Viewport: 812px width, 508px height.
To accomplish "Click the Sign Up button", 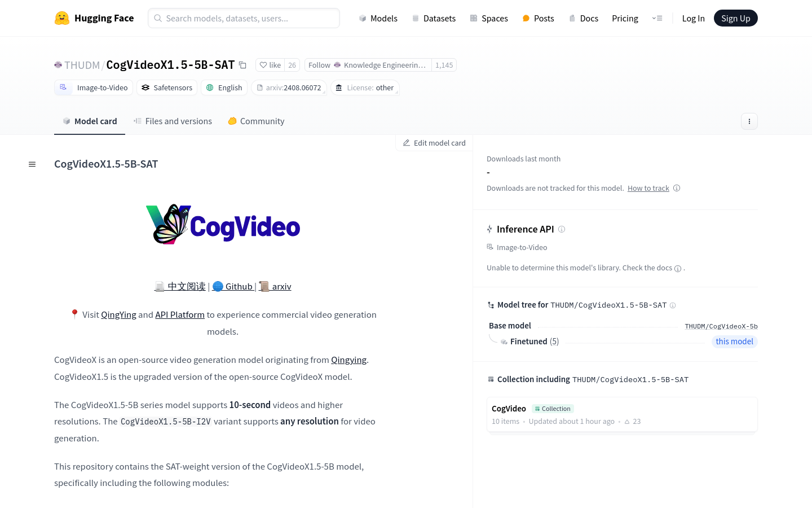I will click(735, 18).
